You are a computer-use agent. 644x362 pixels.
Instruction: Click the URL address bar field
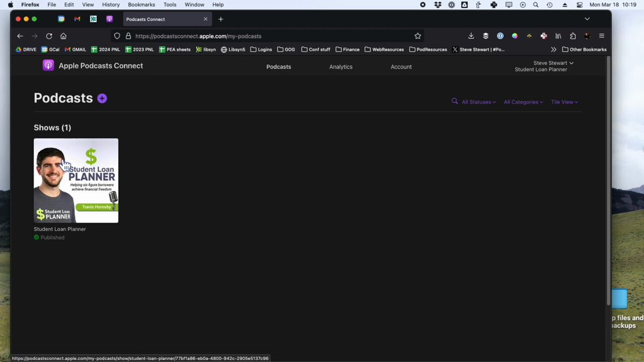(x=268, y=36)
